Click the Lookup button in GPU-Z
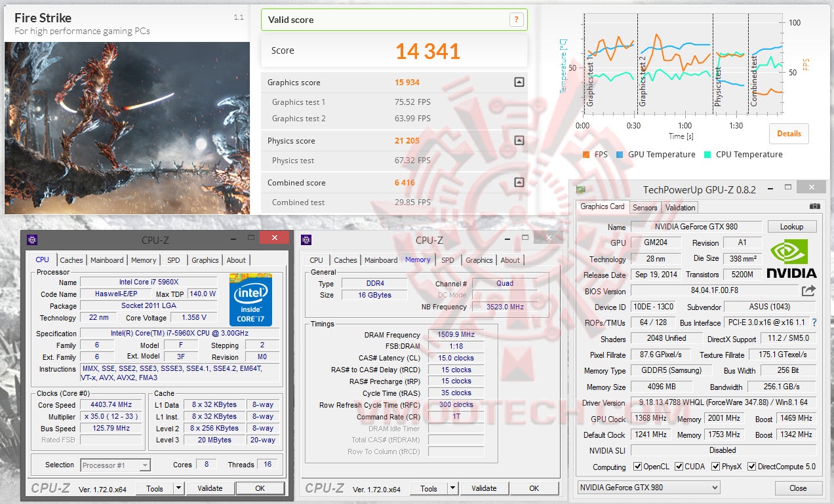Screen dimensions: 834x504 pyautogui.click(x=791, y=227)
